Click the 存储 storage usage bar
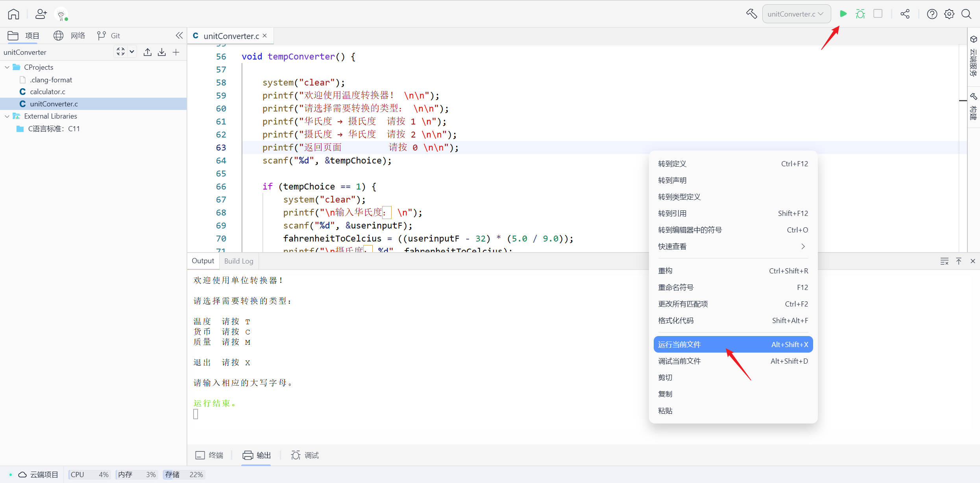The image size is (980, 483). (183, 474)
